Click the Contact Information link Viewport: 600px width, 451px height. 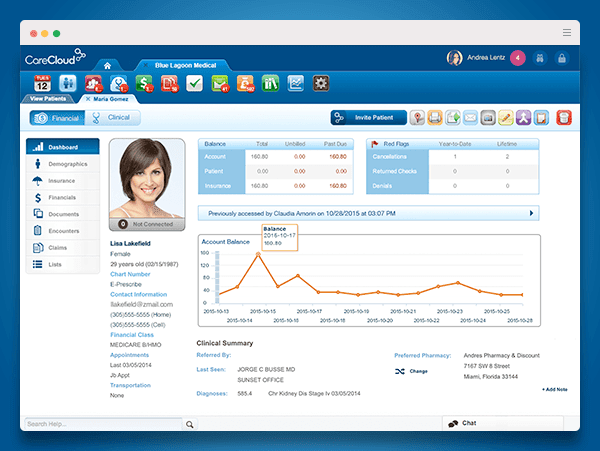click(139, 295)
